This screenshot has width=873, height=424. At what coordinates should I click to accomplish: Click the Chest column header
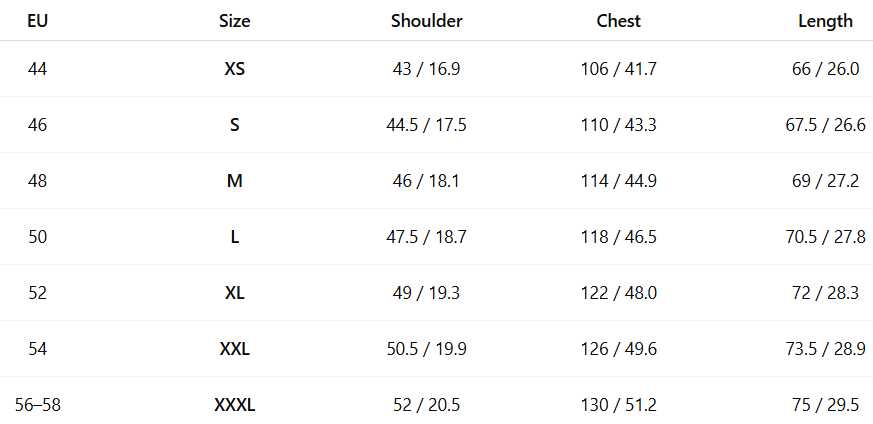[618, 20]
